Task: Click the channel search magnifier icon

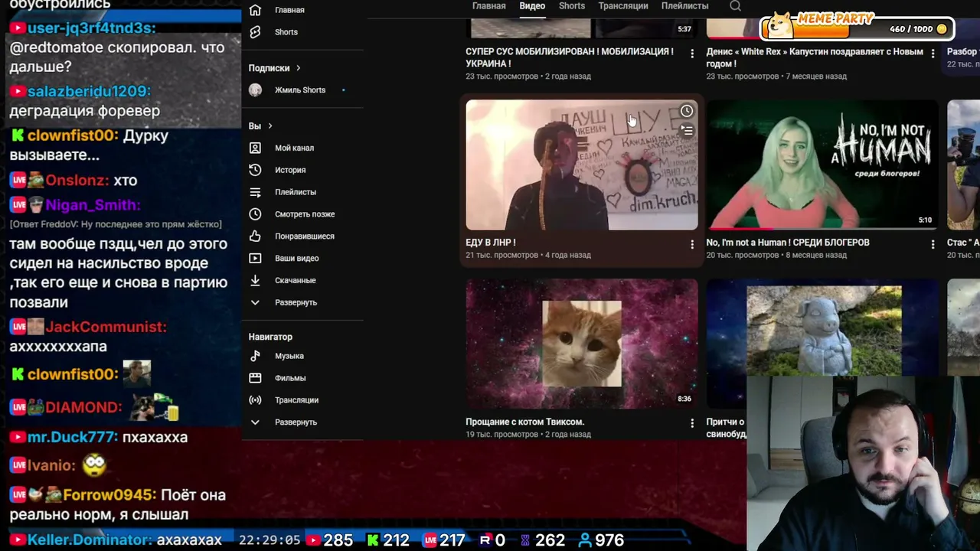Action: tap(735, 6)
